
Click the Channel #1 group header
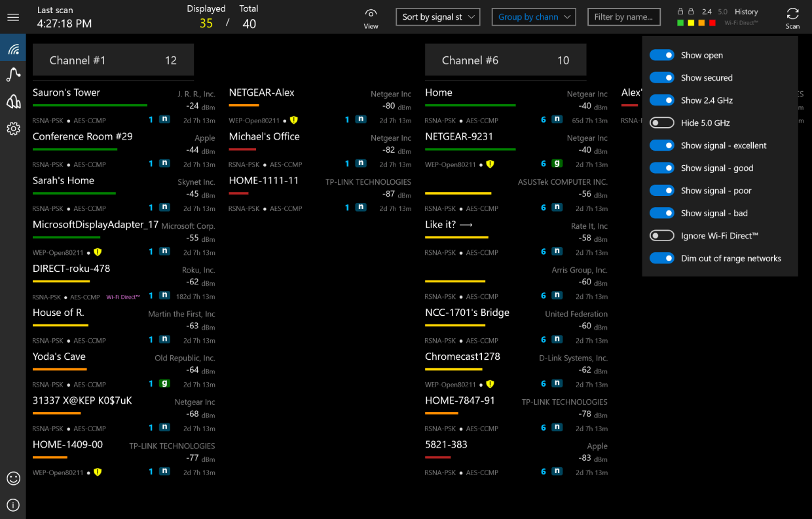(x=113, y=60)
